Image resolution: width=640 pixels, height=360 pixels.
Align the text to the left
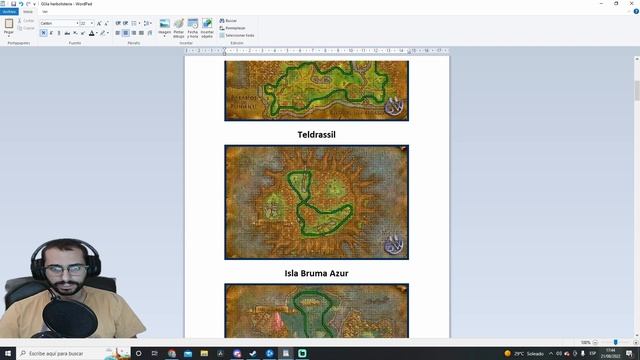118,33
